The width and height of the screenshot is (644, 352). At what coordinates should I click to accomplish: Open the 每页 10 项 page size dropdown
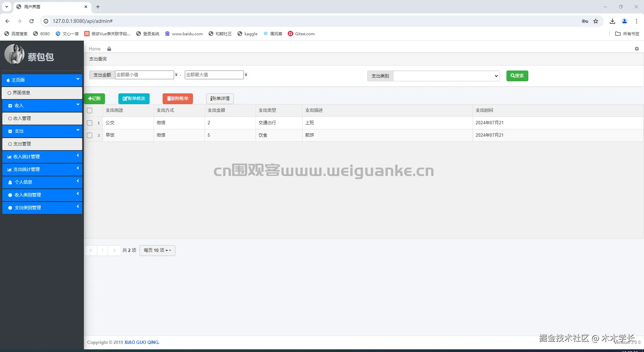click(x=157, y=250)
